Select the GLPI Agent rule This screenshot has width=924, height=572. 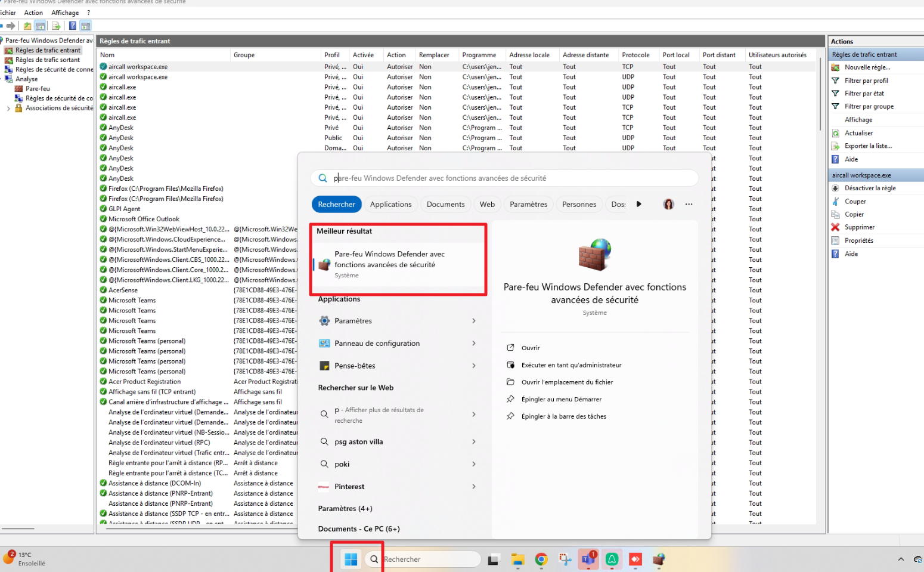[124, 209]
